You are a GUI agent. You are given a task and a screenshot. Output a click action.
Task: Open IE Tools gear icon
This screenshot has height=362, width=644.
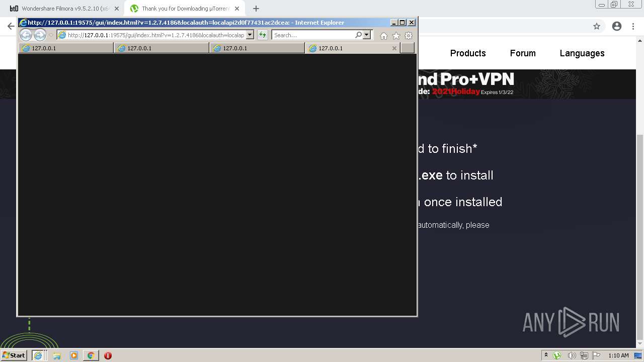tap(409, 36)
